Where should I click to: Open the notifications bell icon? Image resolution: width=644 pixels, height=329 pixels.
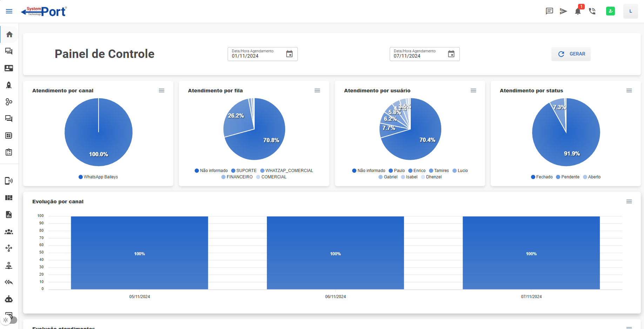(578, 11)
